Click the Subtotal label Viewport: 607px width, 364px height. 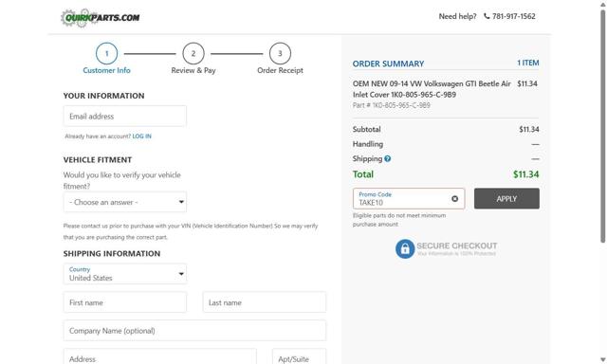[367, 129]
